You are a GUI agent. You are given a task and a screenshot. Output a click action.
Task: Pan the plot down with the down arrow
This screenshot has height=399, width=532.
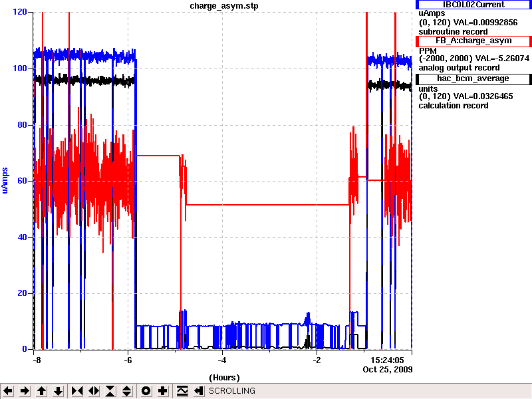coord(59,391)
